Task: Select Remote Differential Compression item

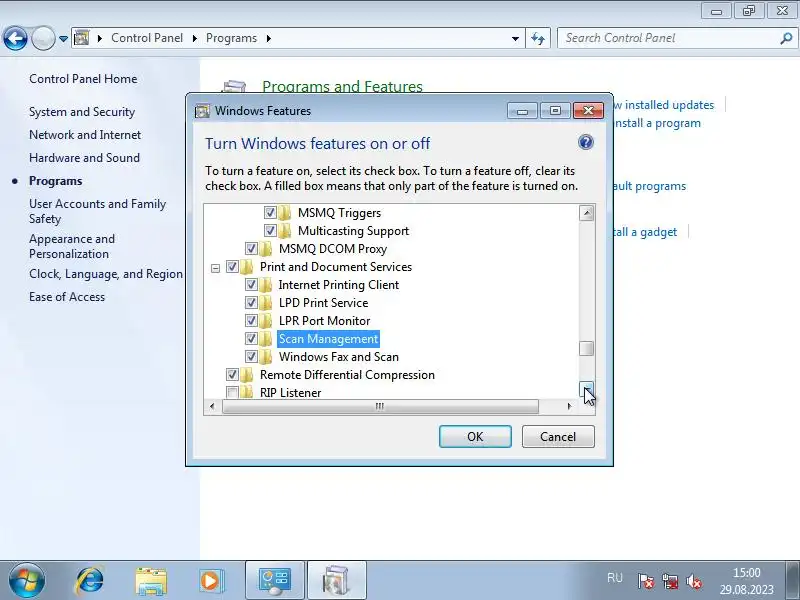Action: (347, 374)
